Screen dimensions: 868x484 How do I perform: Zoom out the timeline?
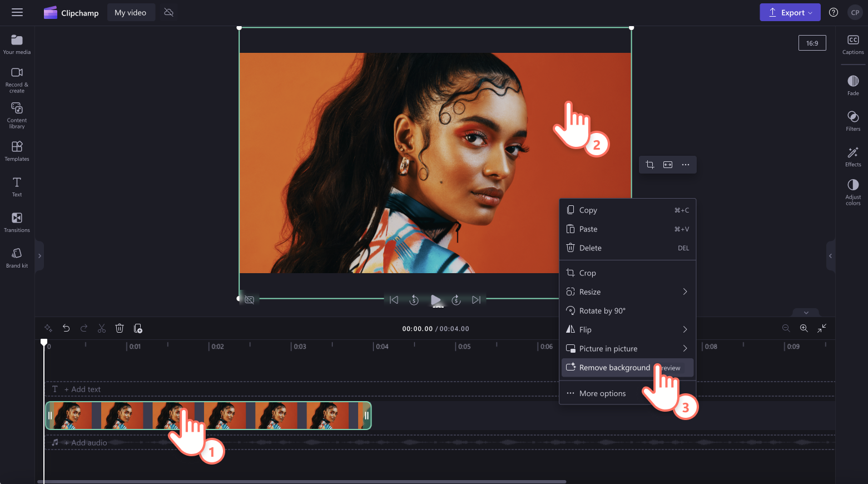[786, 328]
